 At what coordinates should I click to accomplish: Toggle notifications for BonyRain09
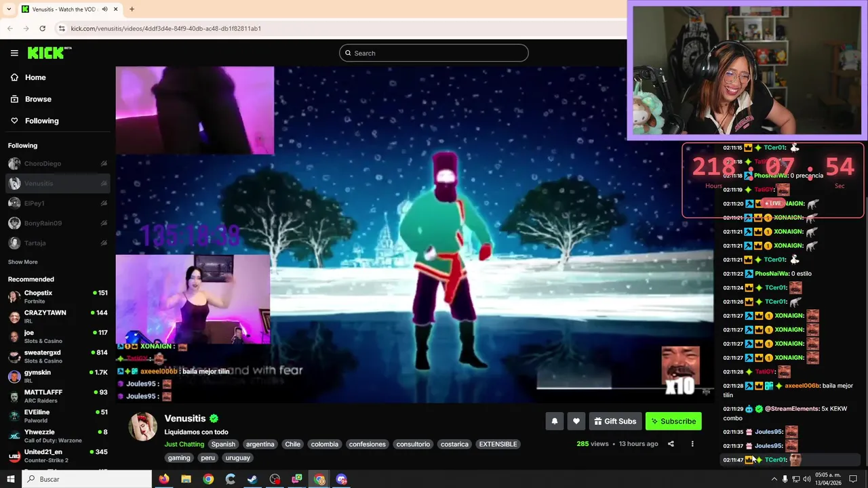tap(104, 223)
